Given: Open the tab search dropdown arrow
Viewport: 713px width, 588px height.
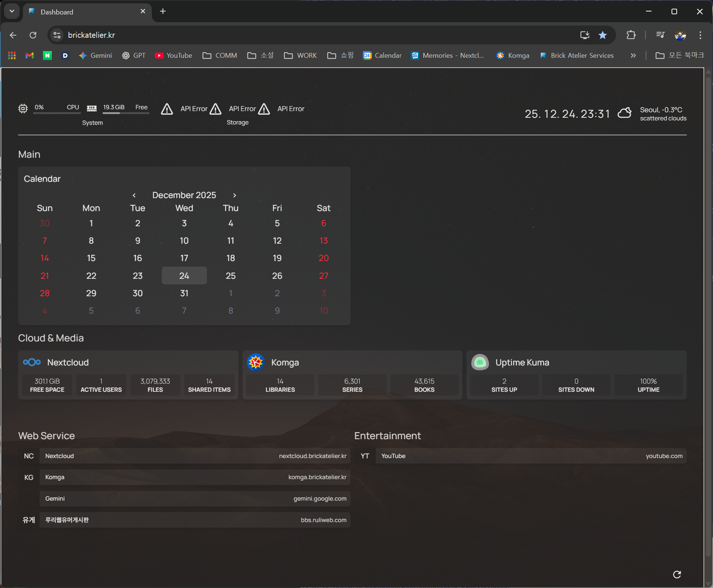Looking at the screenshot, I should (12, 11).
